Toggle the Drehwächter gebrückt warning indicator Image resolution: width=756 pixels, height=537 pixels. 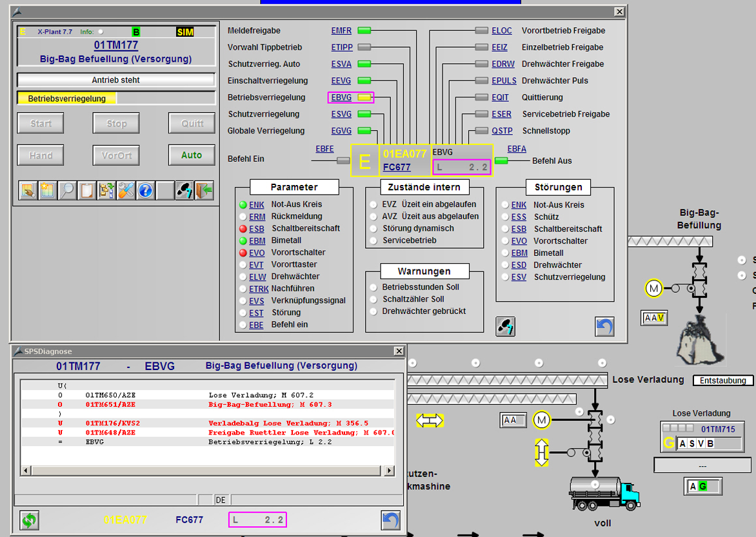pos(374,311)
